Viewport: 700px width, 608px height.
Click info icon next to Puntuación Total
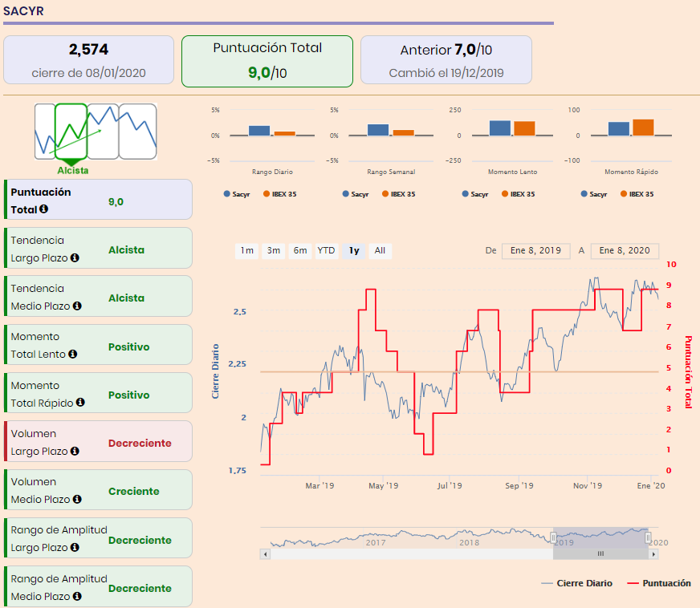(43, 209)
